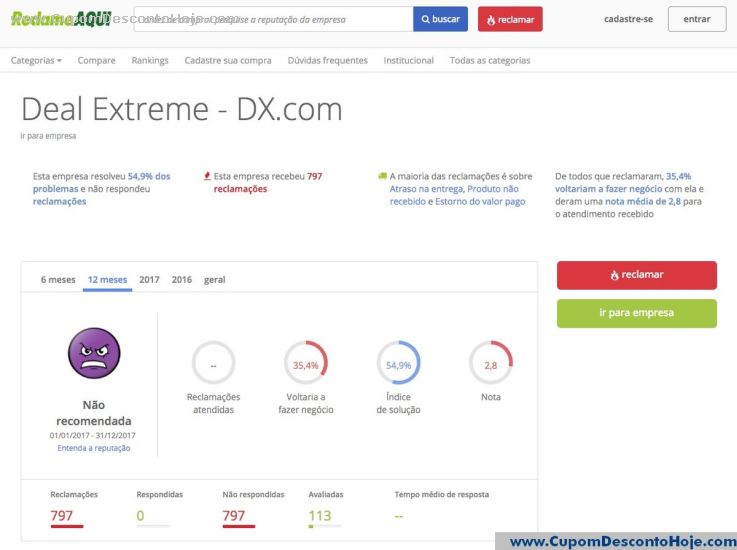Click the Reclamações atendidas gauge circle
The height and width of the screenshot is (550, 737).
(213, 363)
